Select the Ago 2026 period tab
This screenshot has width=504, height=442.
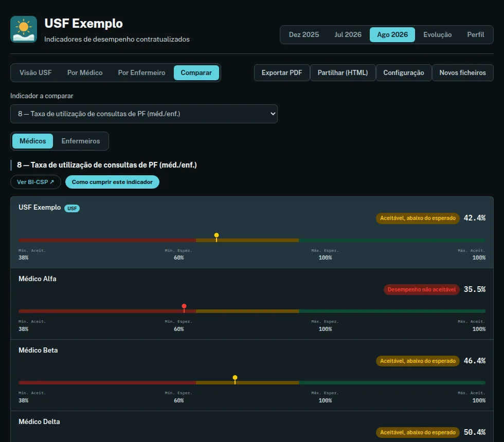392,35
